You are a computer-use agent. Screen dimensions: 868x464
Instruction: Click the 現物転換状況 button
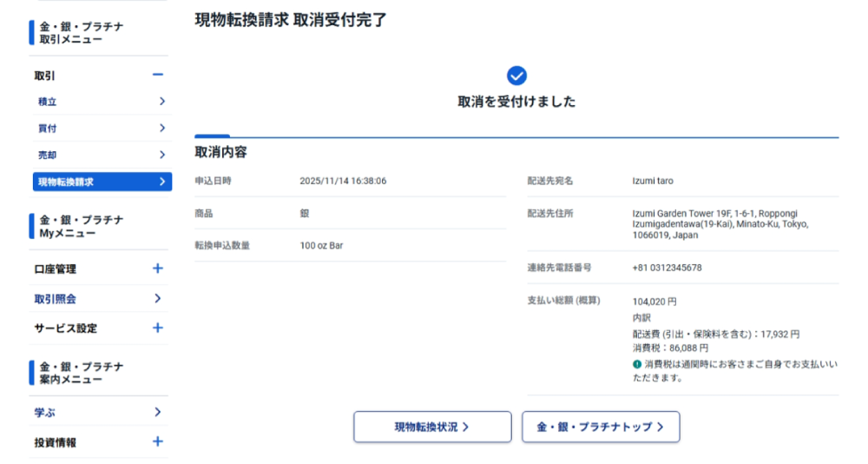[432, 427]
